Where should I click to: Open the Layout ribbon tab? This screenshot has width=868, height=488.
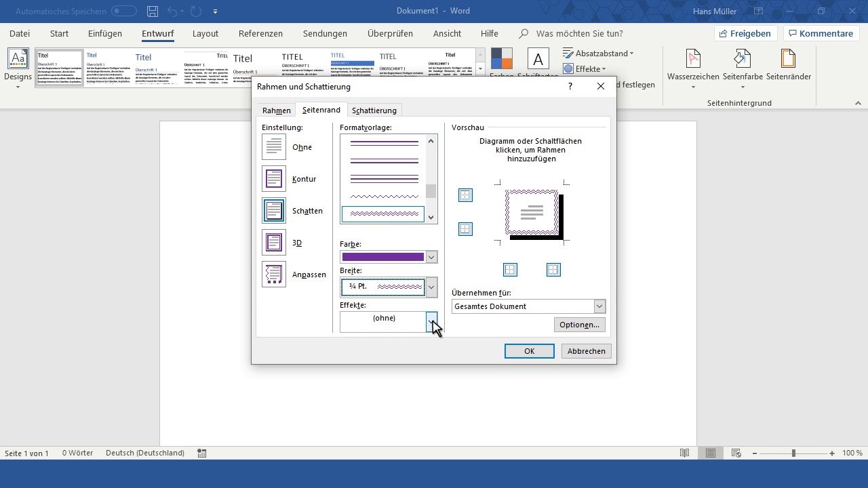(x=205, y=33)
